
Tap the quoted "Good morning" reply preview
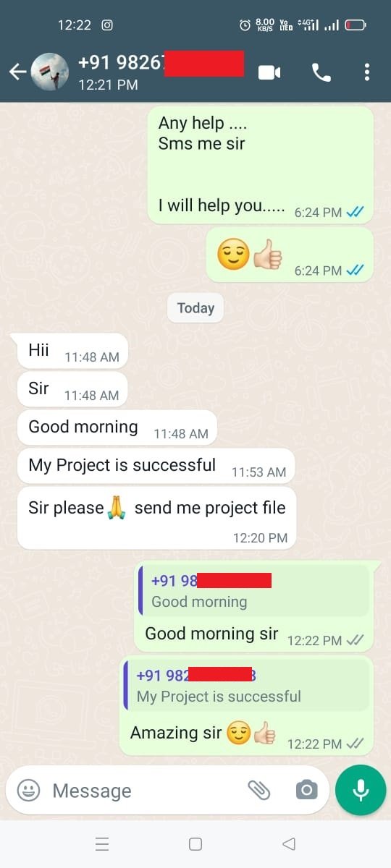tap(253, 590)
